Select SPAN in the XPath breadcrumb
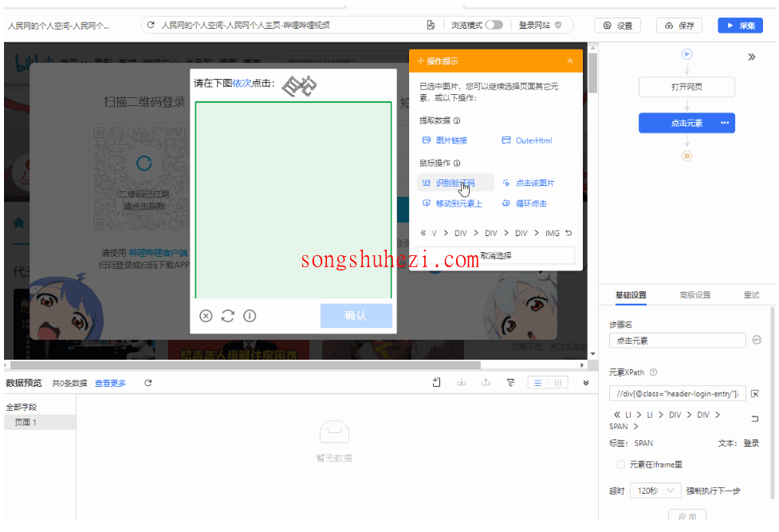Viewport: 779px width, 532px height. click(x=619, y=427)
